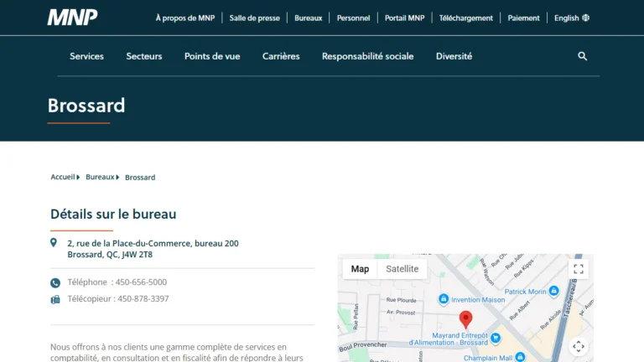Open the Secteurs menu
Image resolution: width=644 pixels, height=362 pixels.
pos(144,56)
